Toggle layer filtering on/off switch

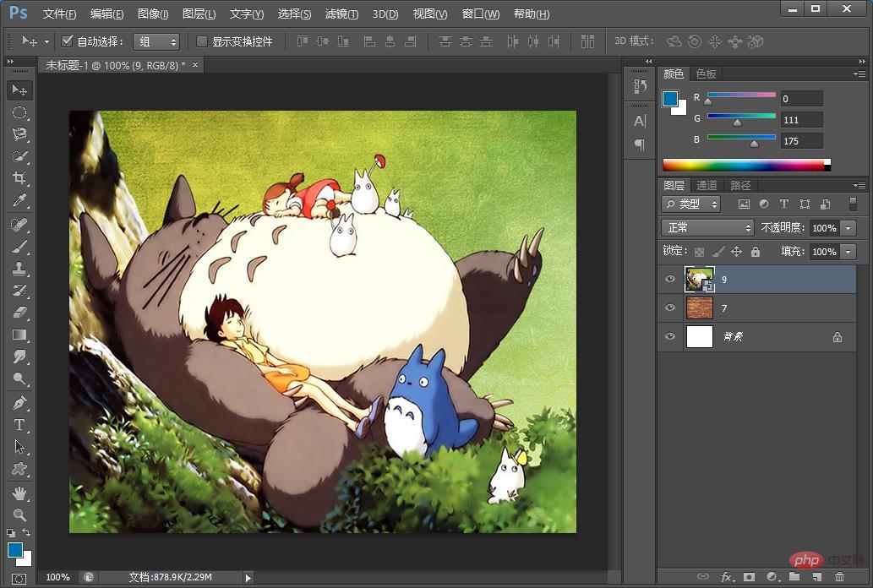(x=853, y=204)
